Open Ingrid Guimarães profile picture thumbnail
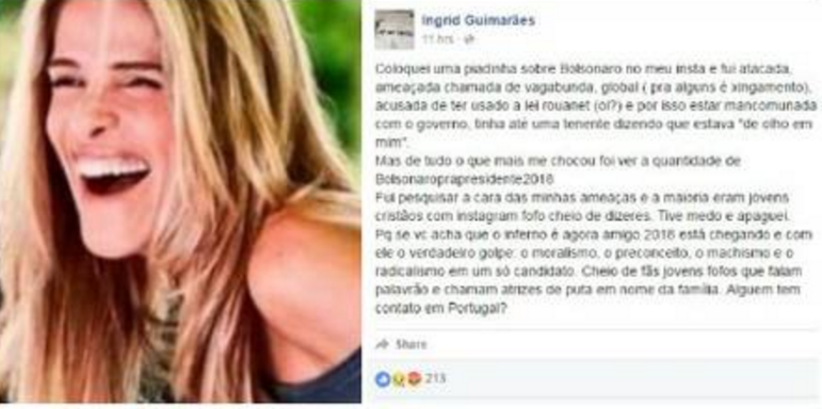822x409 pixels. pos(394,29)
